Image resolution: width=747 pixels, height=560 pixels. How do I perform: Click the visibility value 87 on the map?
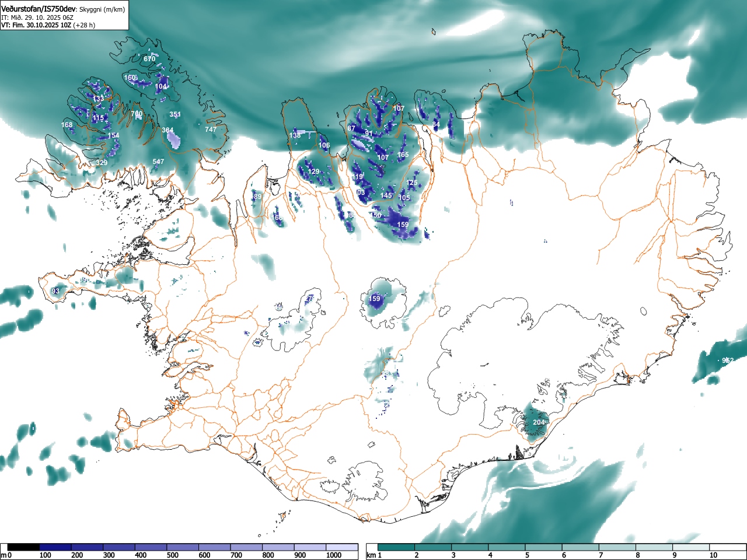pos(351,128)
